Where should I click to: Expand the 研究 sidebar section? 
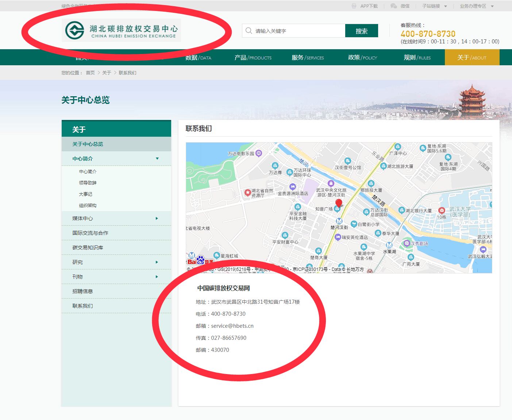(x=157, y=262)
